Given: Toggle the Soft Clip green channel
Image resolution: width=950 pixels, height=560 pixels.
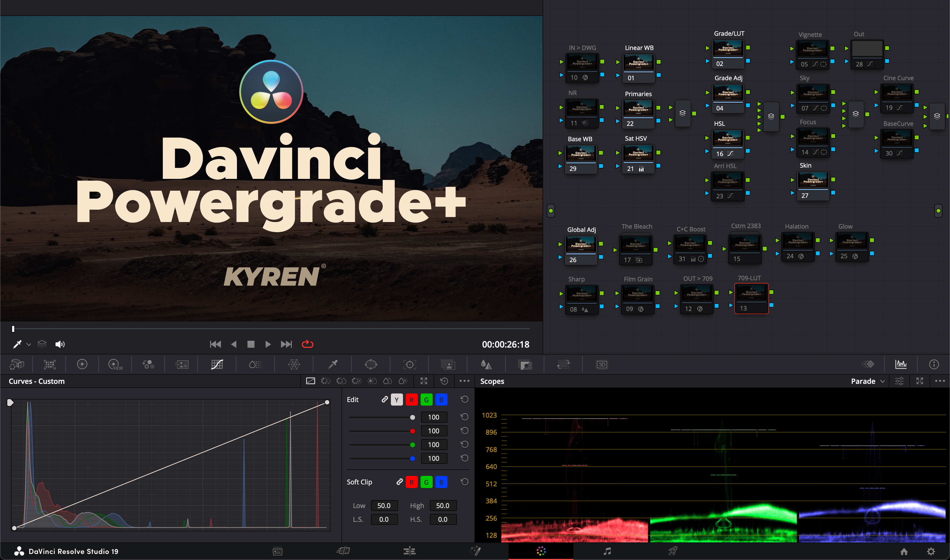Looking at the screenshot, I should point(426,482).
